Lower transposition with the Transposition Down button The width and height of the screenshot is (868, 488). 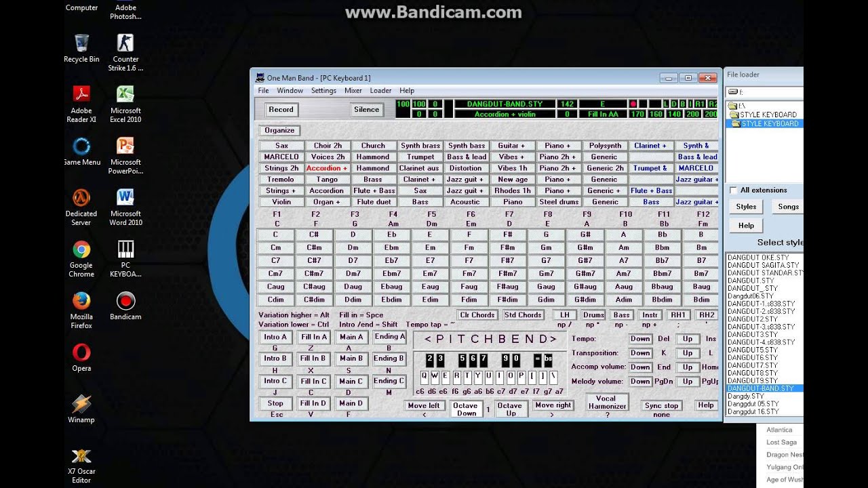click(x=640, y=353)
